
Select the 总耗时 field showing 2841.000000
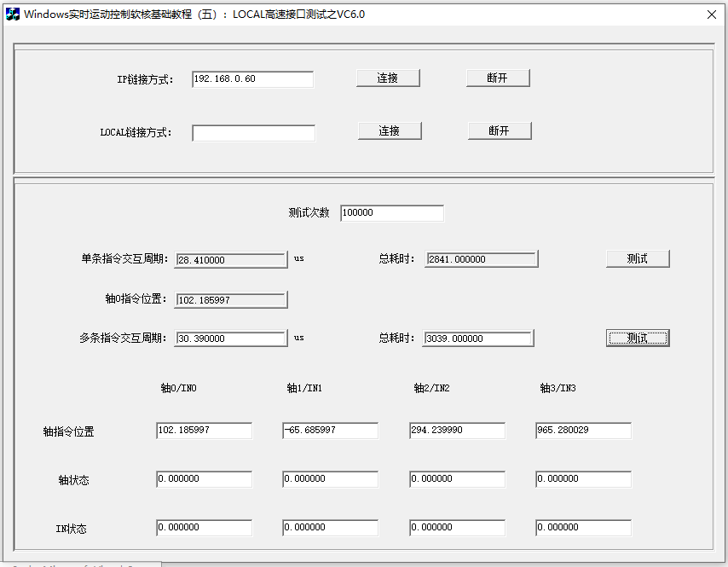click(481, 257)
